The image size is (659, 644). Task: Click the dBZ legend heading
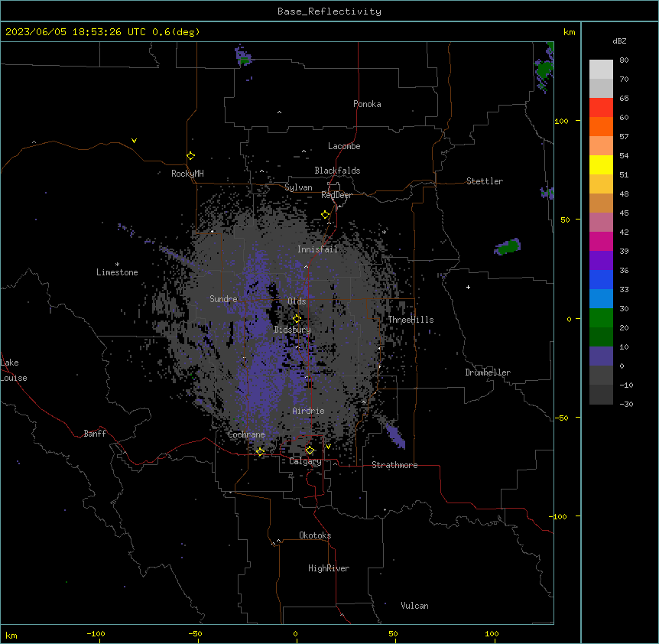pos(619,41)
